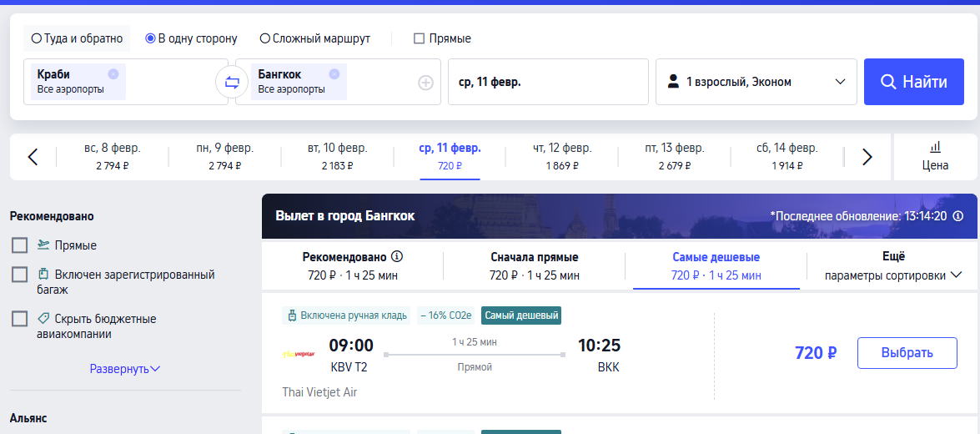Screen dimensions: 980x434
Task: Select Сложный маршрут radio option
Action: pyautogui.click(x=264, y=38)
